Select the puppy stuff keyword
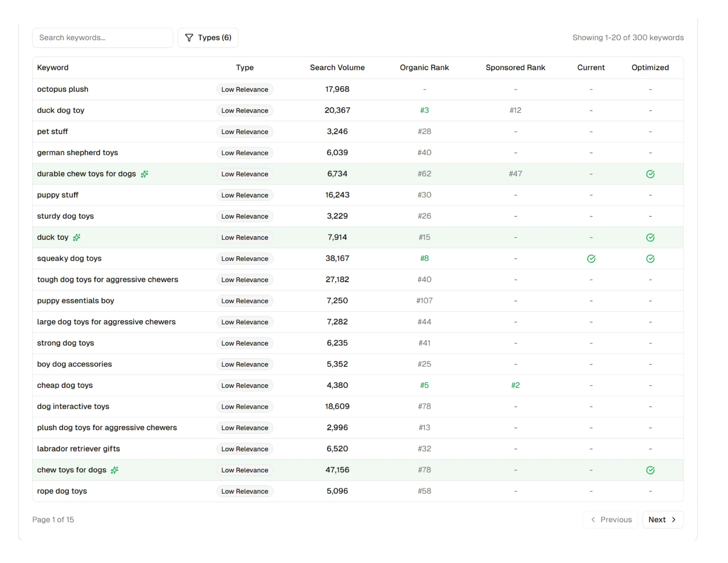The width and height of the screenshot is (728, 563). [58, 195]
